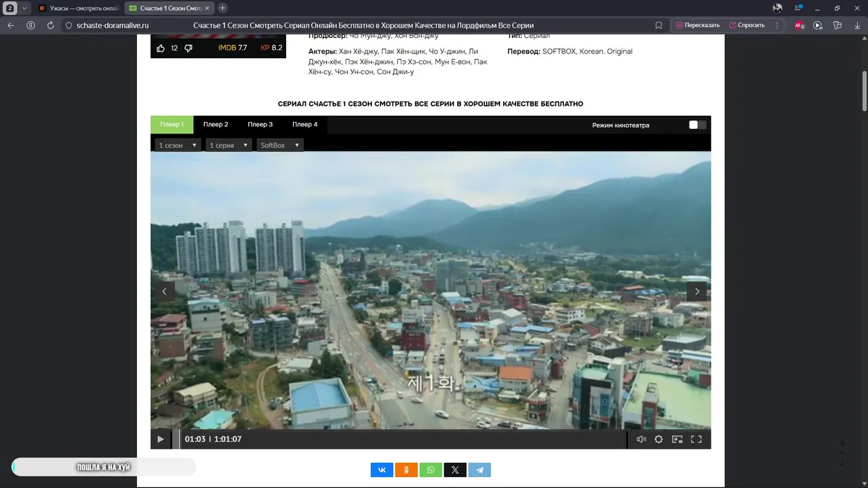Enable picture-in-picture mode in player
The width and height of the screenshot is (868, 488).
(677, 439)
